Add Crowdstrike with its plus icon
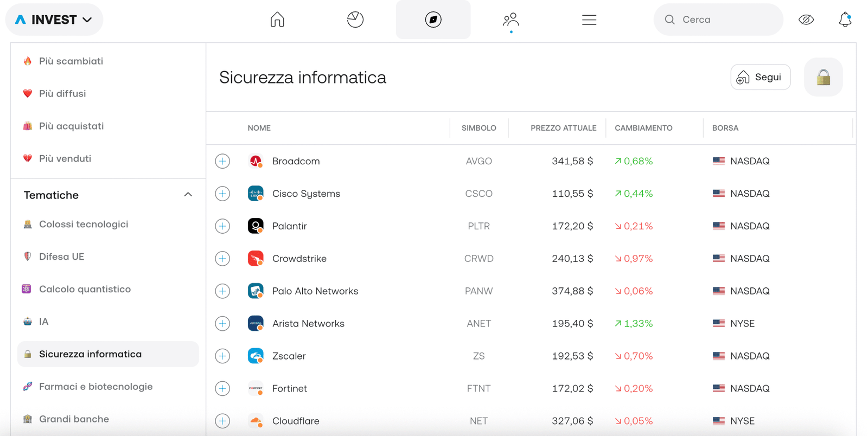 coord(222,259)
